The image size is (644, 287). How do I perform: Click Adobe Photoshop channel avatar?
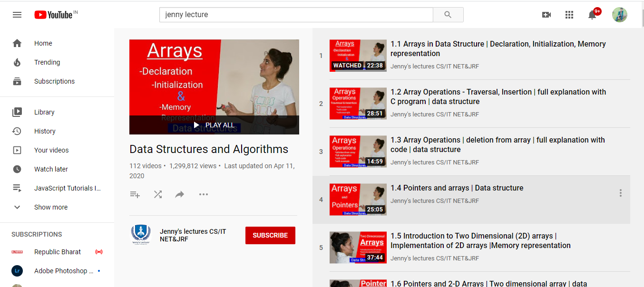[x=17, y=271]
